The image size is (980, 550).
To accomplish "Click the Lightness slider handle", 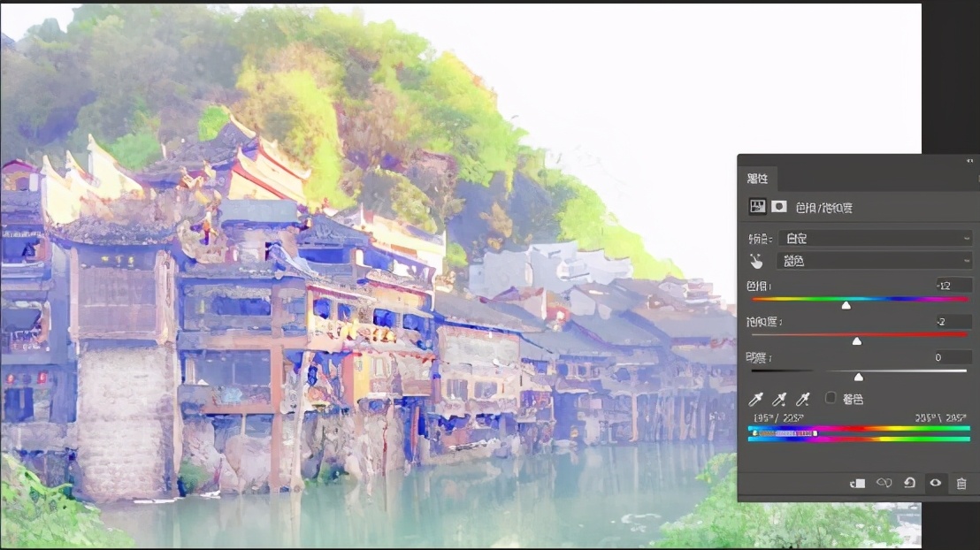I will pyautogui.click(x=858, y=377).
